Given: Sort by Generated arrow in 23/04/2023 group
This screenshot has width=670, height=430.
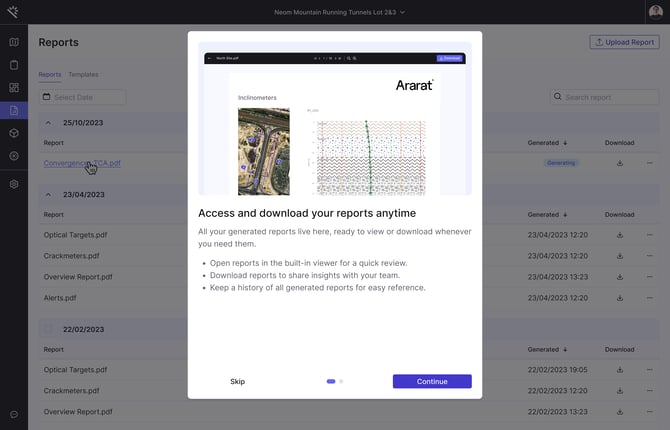Looking at the screenshot, I should point(565,215).
